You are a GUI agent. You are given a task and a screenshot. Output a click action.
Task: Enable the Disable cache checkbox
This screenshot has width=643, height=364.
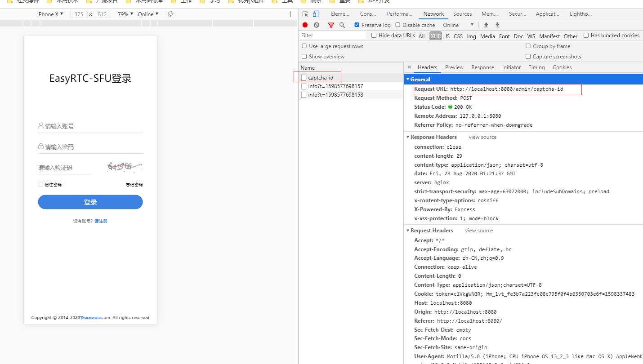point(398,25)
